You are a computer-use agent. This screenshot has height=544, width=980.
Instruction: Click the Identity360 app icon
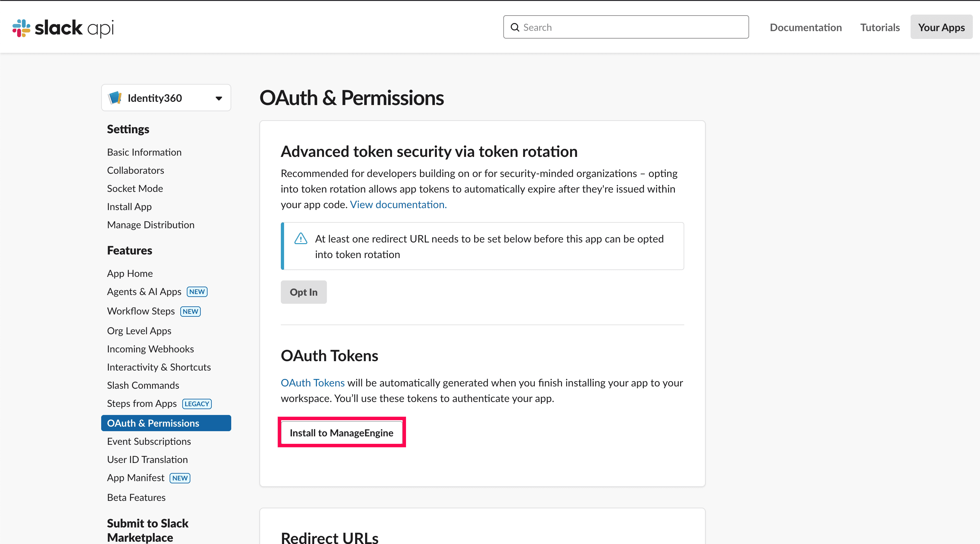[x=115, y=98]
